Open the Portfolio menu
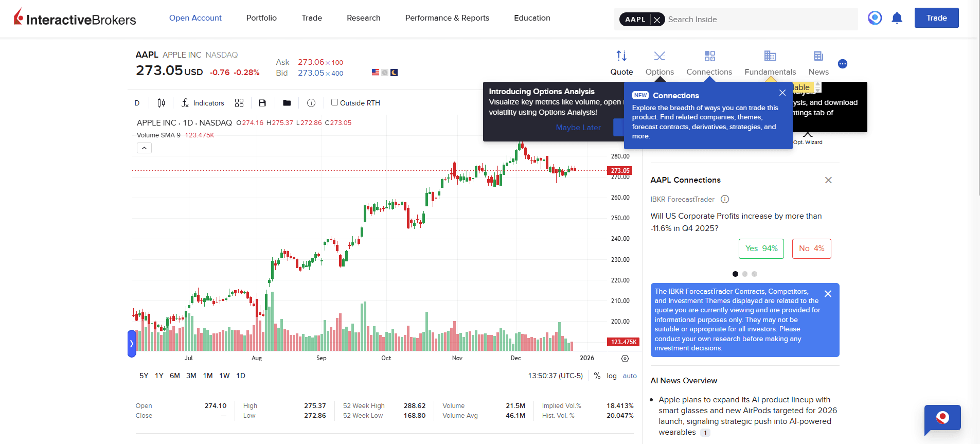 [x=261, y=18]
